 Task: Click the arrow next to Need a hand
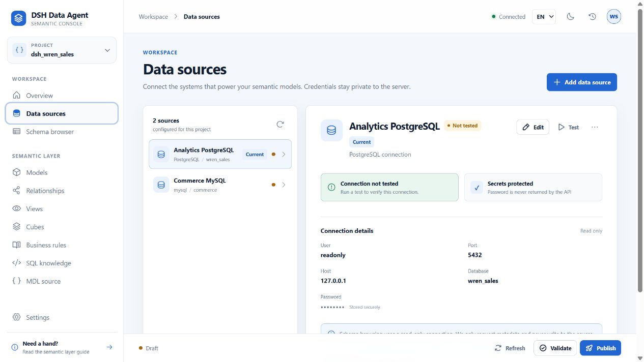[x=109, y=347]
